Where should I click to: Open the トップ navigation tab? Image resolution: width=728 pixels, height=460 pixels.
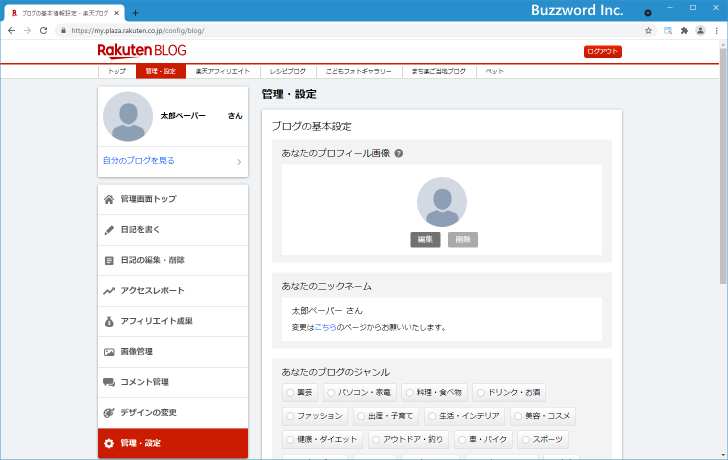tap(117, 71)
